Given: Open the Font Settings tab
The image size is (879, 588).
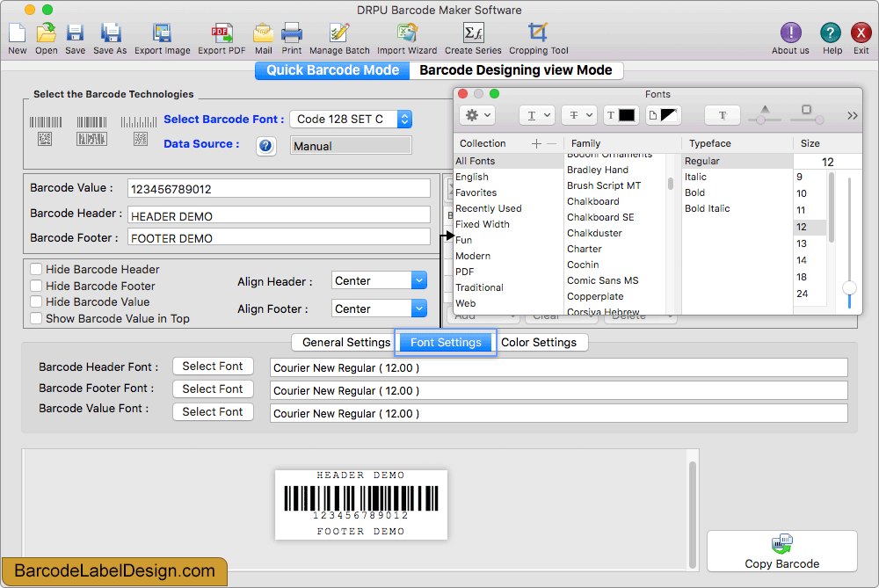Looking at the screenshot, I should 446,343.
